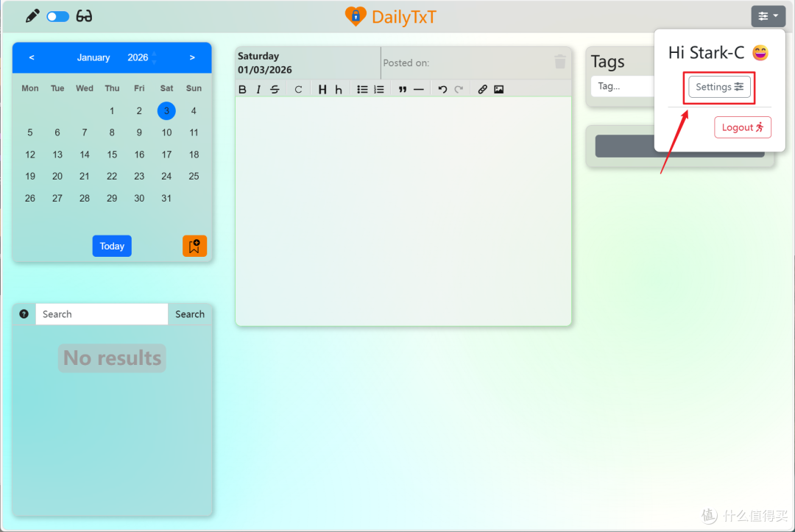Viewport: 795px width, 532px height.
Task: Delete entry with the trash icon
Action: 559,62
